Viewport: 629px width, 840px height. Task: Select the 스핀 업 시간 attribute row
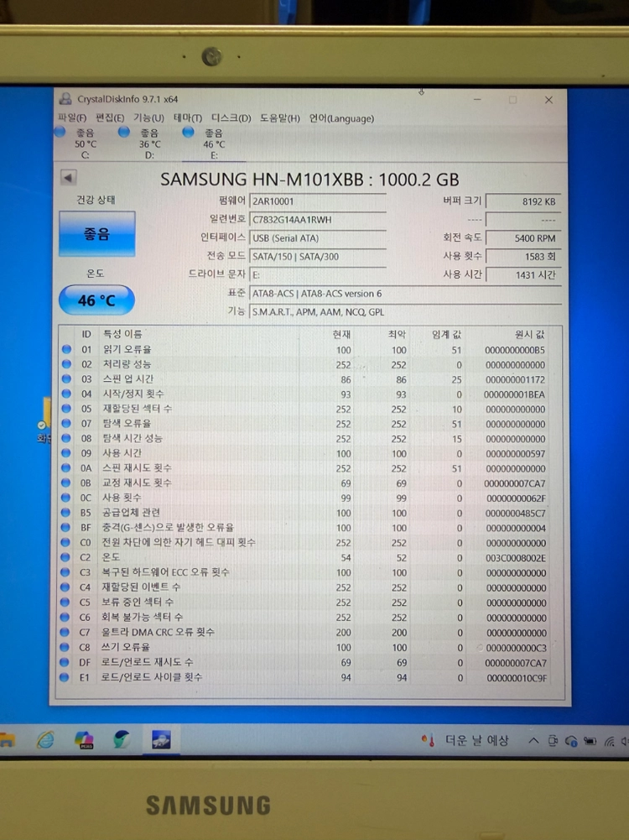click(310, 379)
